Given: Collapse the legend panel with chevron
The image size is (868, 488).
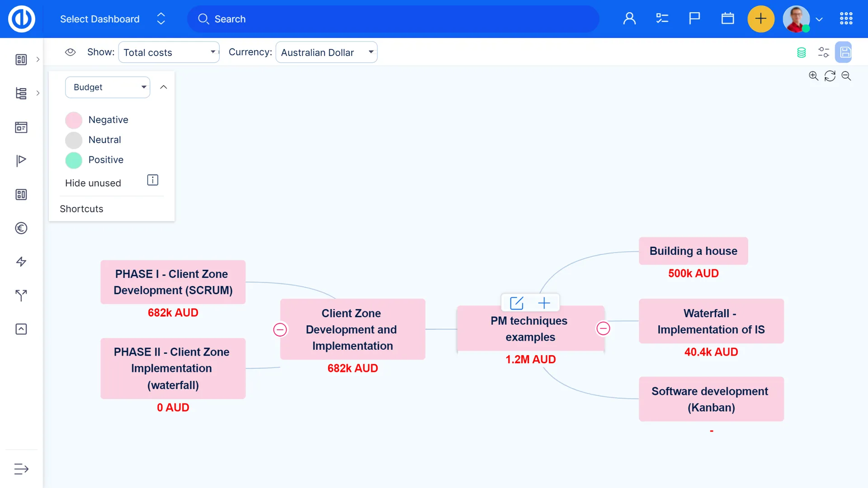Looking at the screenshot, I should click(x=164, y=87).
